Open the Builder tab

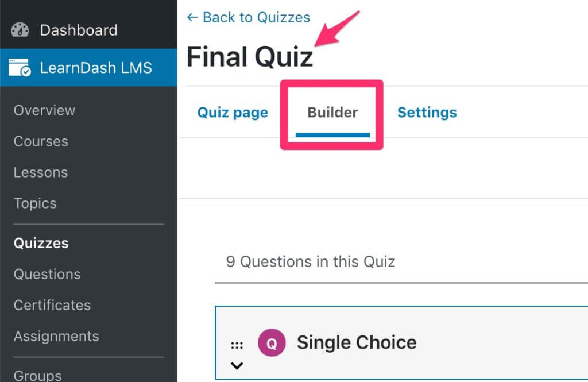coord(332,113)
